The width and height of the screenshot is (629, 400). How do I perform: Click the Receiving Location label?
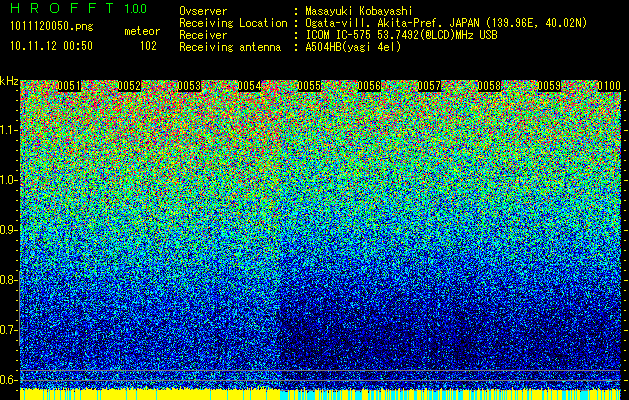[x=233, y=23]
